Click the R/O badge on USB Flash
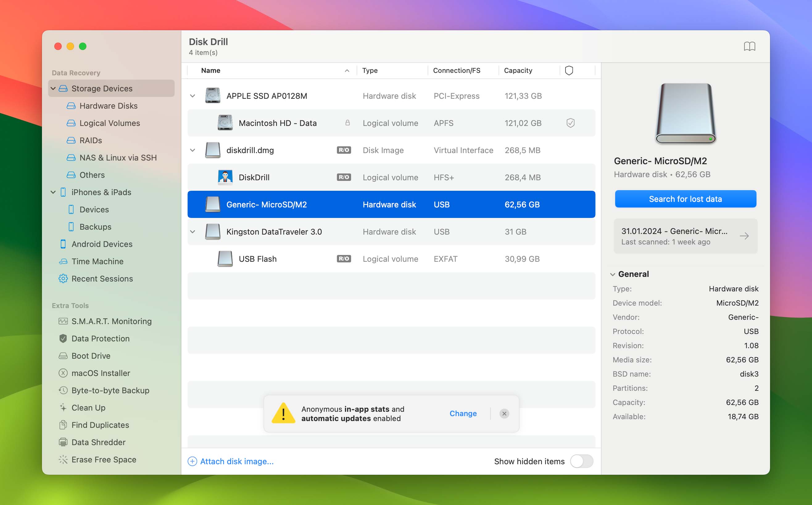The image size is (812, 505). pos(344,258)
